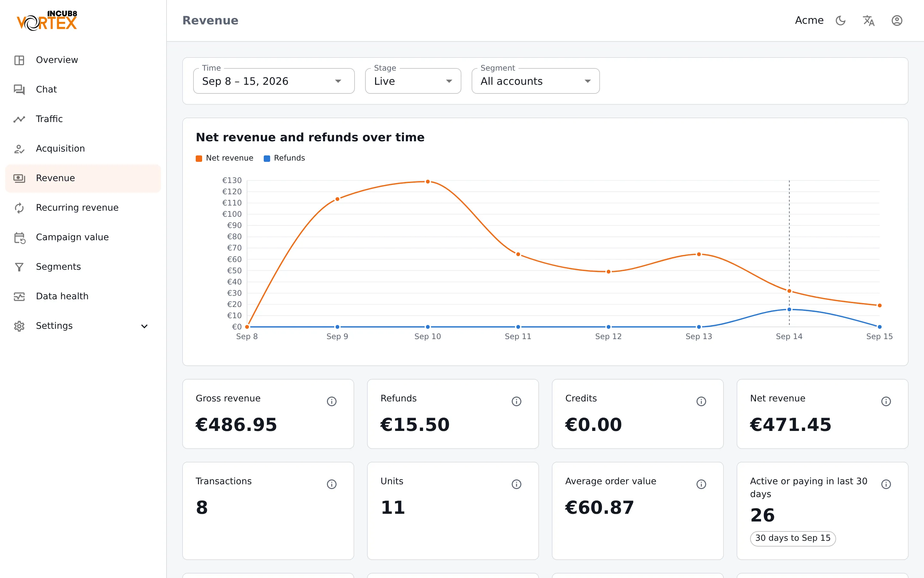Screen dimensions: 924x578
Task: Click Sep 9 net revenue data point
Action: tap(337, 199)
